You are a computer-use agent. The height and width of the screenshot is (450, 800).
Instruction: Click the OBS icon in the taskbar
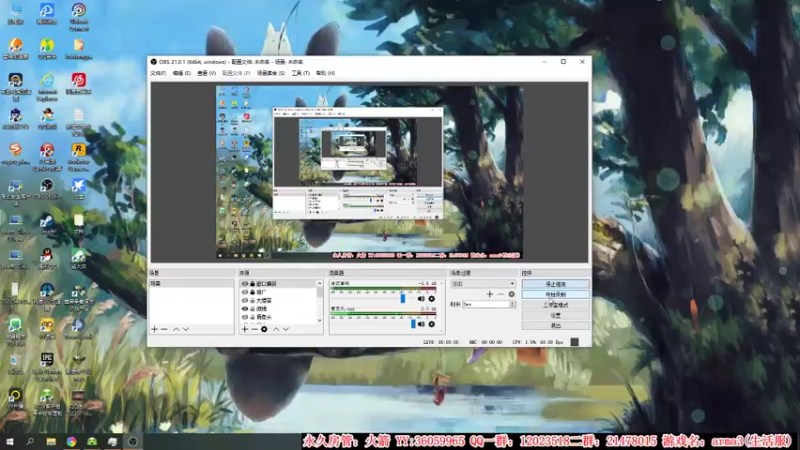pos(133,442)
